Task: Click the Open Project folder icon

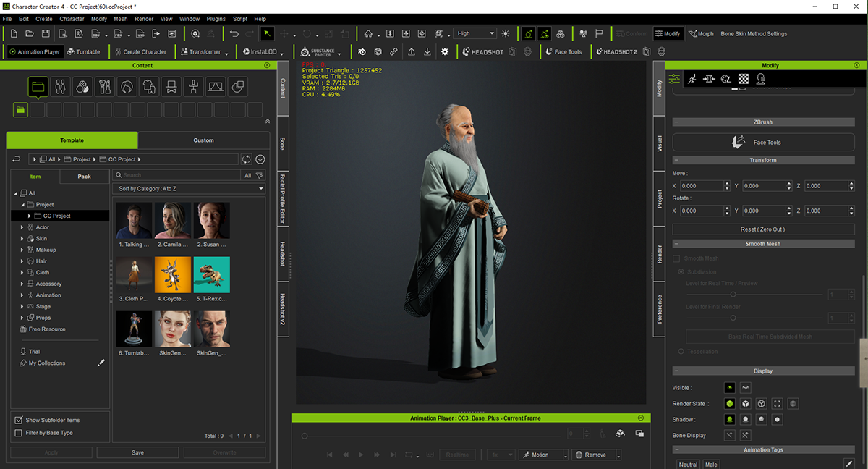Action: tap(30, 33)
